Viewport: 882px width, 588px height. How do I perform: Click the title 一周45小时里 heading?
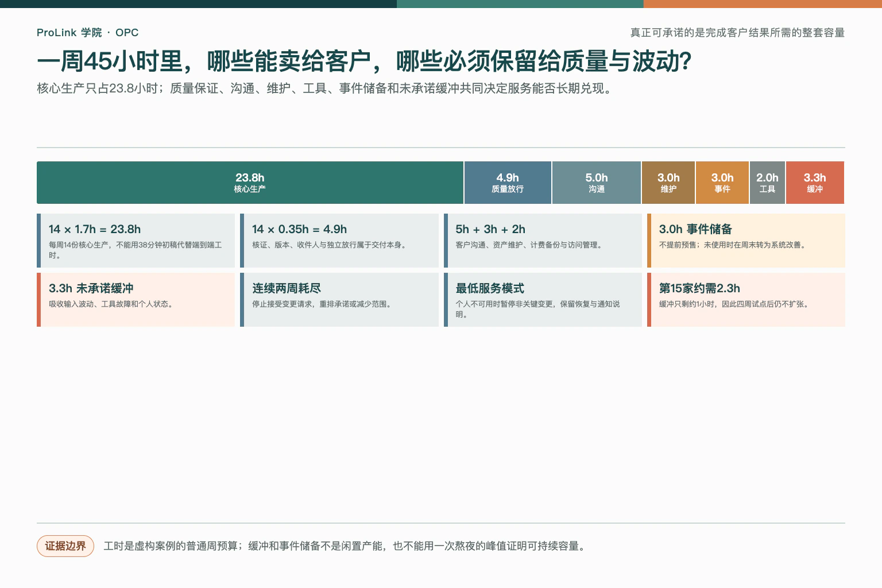(x=364, y=61)
